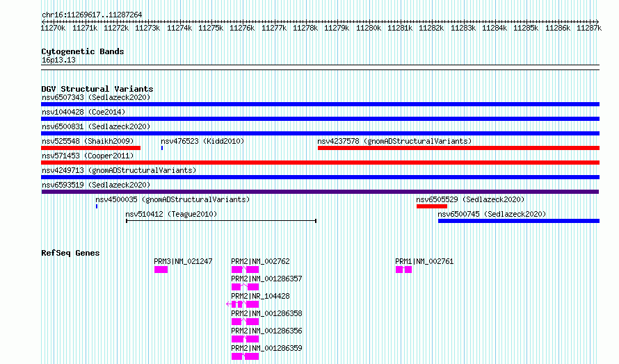The height and width of the screenshot is (364, 619).
Task: Open the nsv6505529 (Sedlazeck2020) label
Action: point(470,199)
